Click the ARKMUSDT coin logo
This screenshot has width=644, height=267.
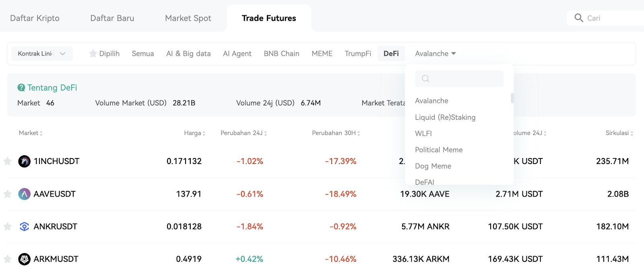pos(25,259)
